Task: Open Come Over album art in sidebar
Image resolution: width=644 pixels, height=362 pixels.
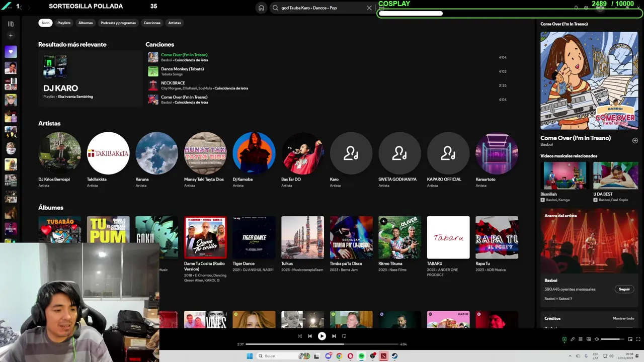Action: coord(589,80)
